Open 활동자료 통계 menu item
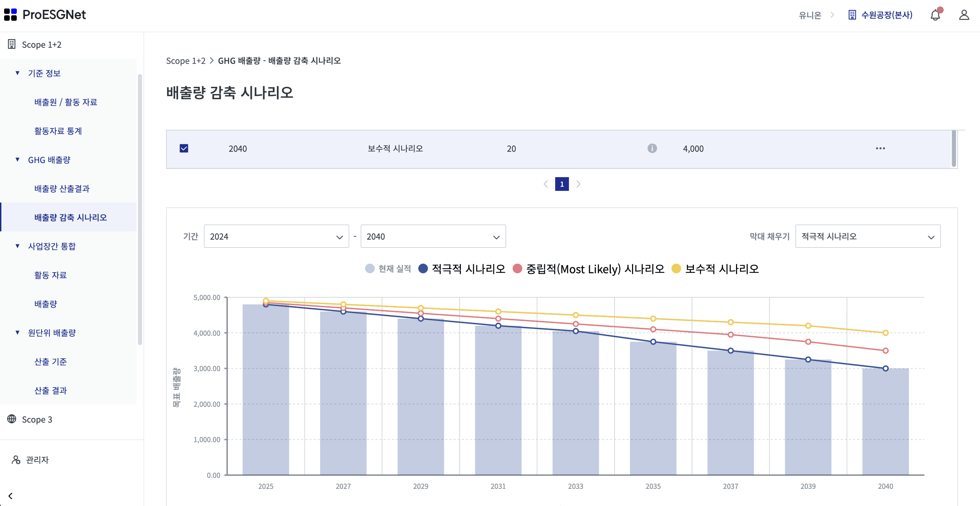The width and height of the screenshot is (980, 506). [58, 131]
